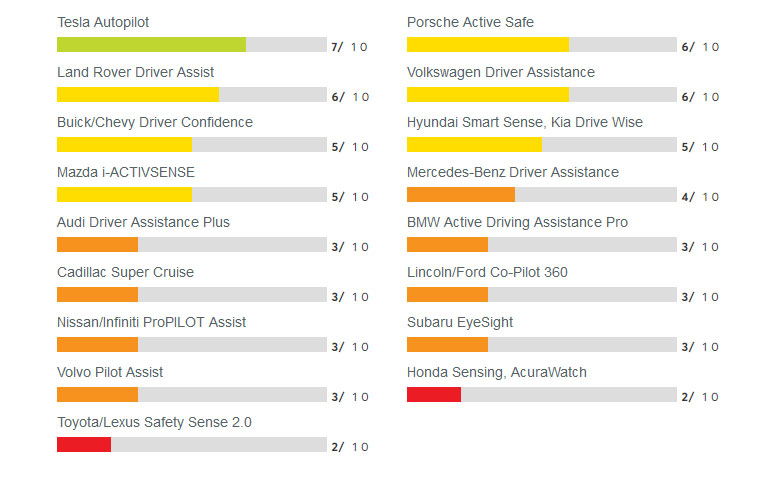
Task: Select the Porsche Active Safe heading
Action: pos(470,22)
